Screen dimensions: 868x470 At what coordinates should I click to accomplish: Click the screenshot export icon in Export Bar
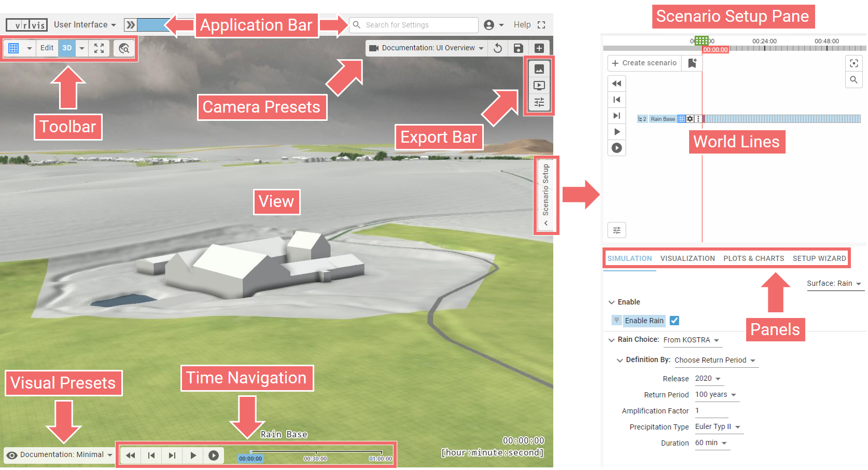tap(539, 68)
